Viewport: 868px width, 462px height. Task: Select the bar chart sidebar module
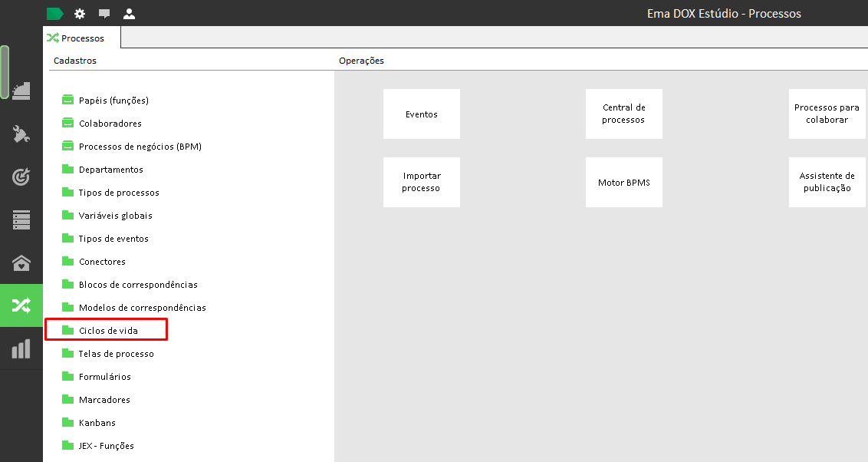pyautogui.click(x=21, y=349)
